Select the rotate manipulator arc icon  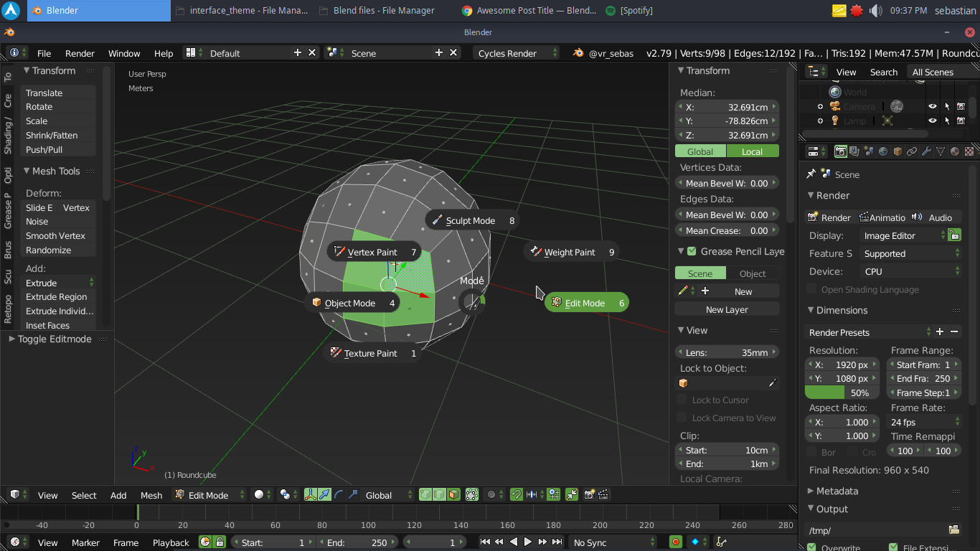(338, 494)
